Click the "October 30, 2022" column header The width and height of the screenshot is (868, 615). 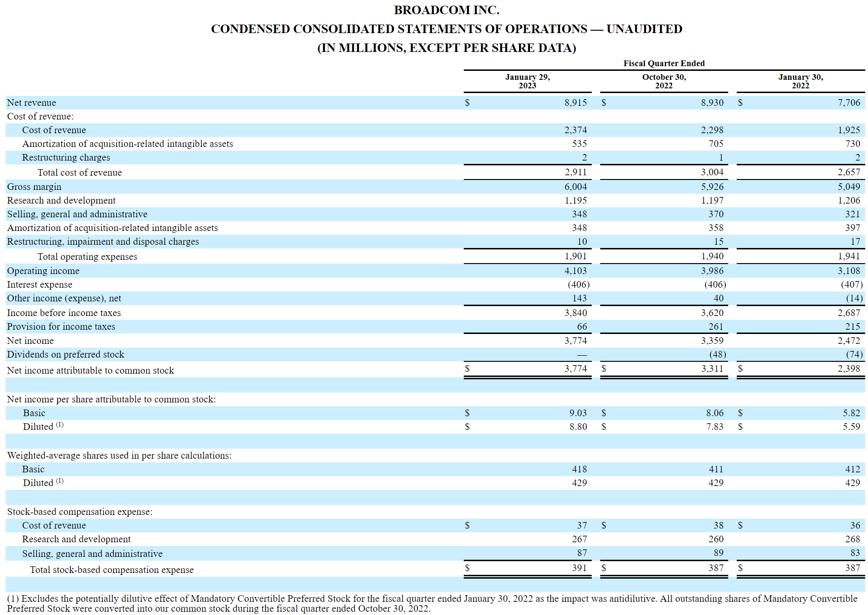point(664,81)
